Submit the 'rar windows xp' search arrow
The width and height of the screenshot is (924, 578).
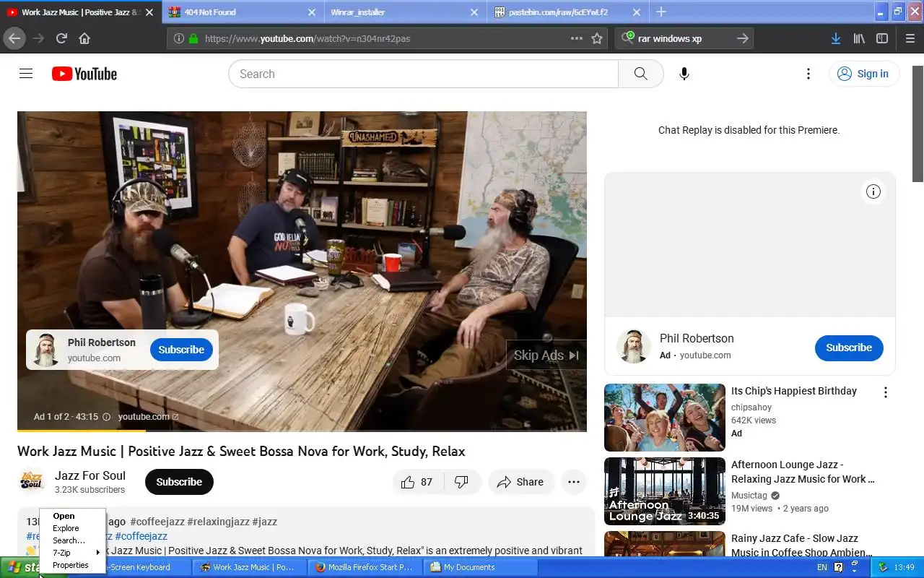tap(743, 38)
